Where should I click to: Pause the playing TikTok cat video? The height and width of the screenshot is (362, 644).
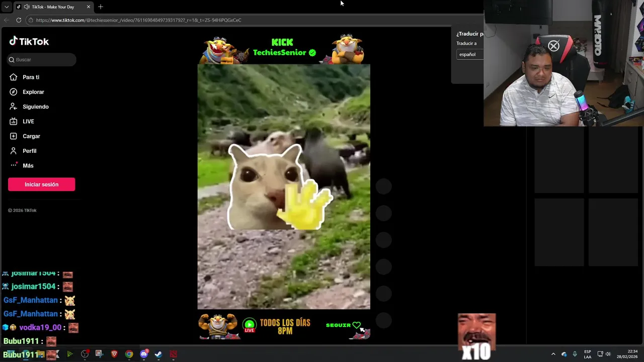[284, 187]
